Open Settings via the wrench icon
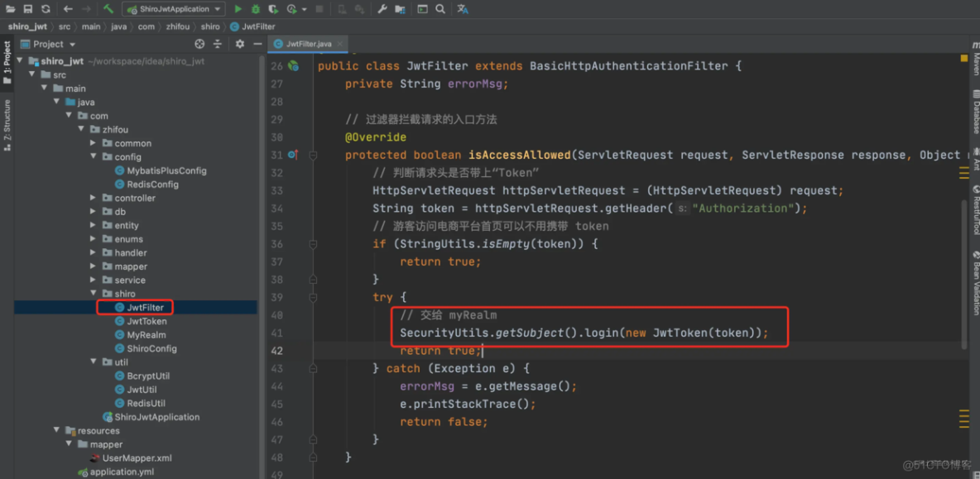The height and width of the screenshot is (479, 980). coord(382,8)
